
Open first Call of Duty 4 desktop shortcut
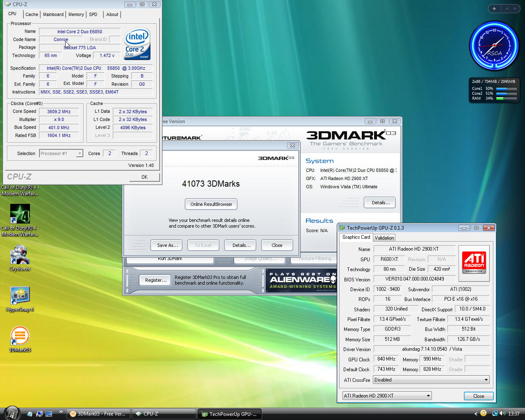point(20,190)
